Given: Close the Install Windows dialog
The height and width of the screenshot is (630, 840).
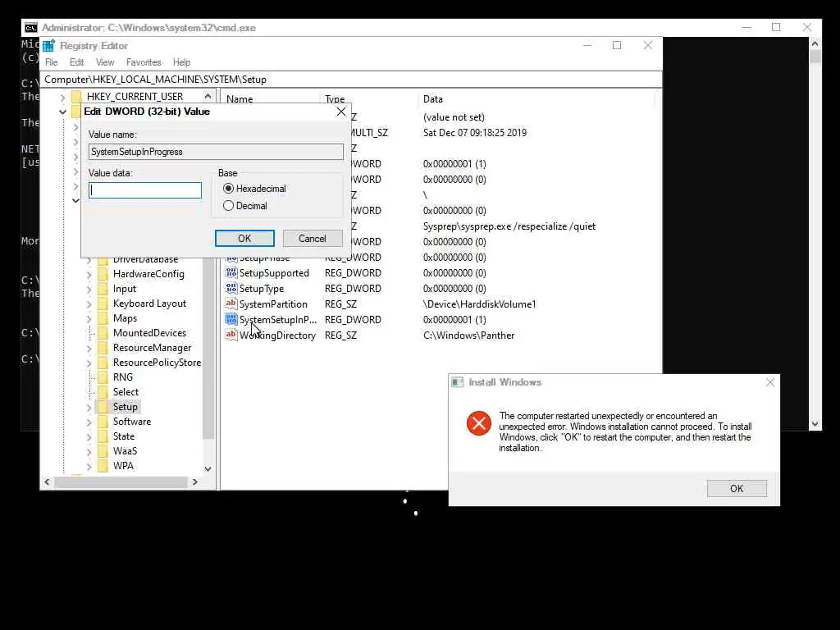Looking at the screenshot, I should click(769, 382).
